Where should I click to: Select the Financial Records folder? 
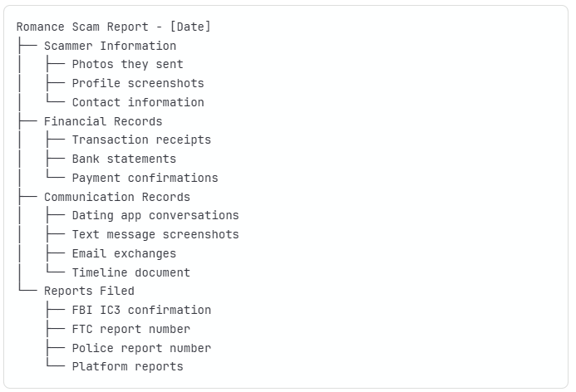coord(103,121)
